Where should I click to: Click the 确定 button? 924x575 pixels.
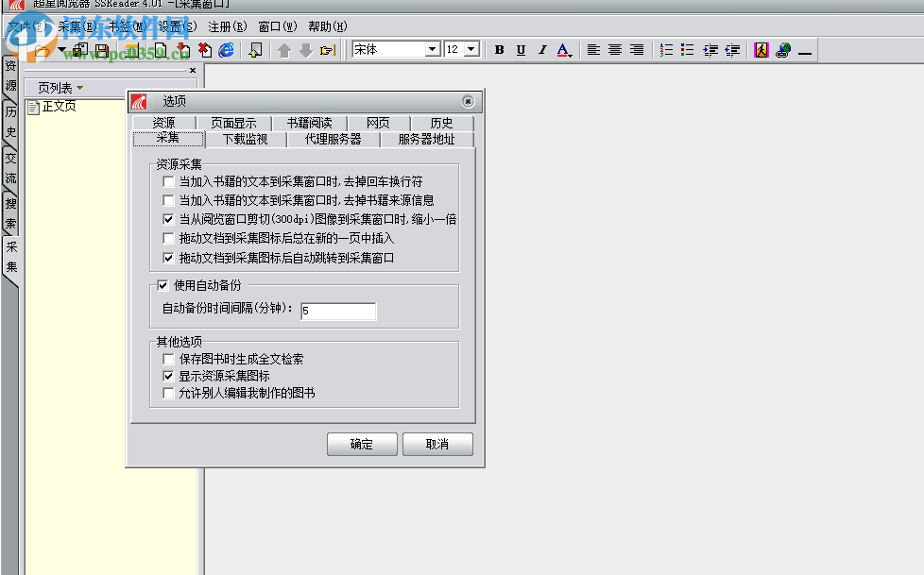click(x=362, y=444)
